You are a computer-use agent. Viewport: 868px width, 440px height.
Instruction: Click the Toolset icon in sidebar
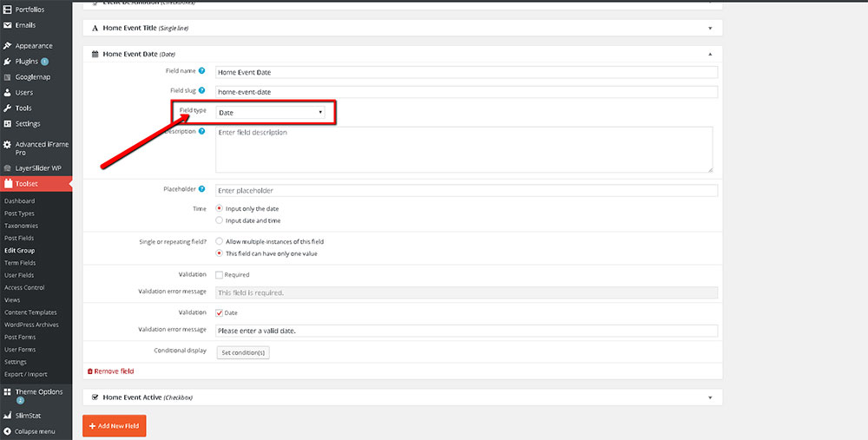8,184
